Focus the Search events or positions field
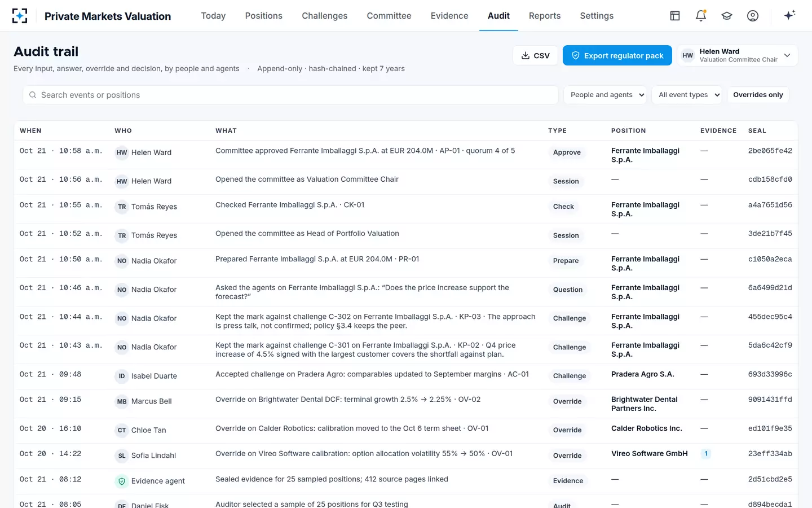812x508 pixels. click(291, 95)
